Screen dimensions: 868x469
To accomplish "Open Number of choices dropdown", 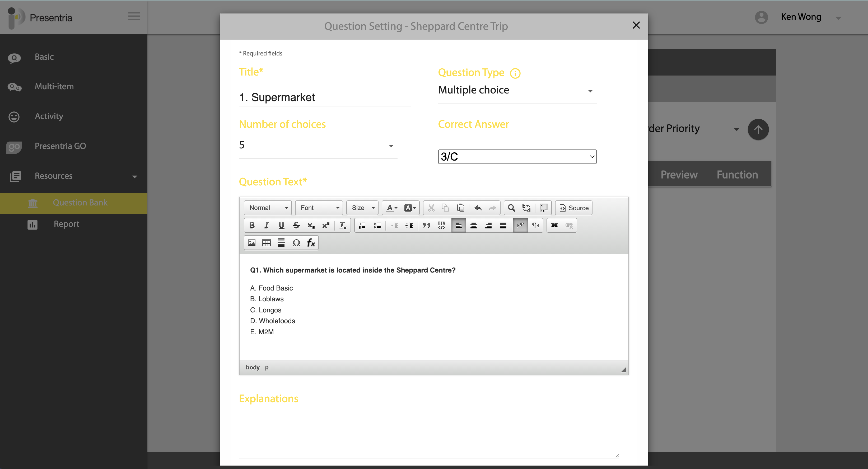I will click(318, 145).
